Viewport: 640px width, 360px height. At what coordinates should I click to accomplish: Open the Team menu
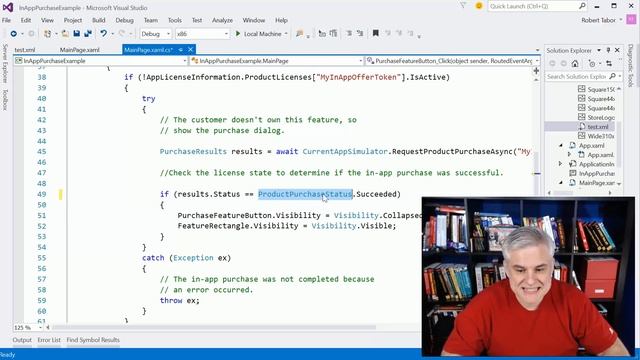pyautogui.click(x=151, y=20)
